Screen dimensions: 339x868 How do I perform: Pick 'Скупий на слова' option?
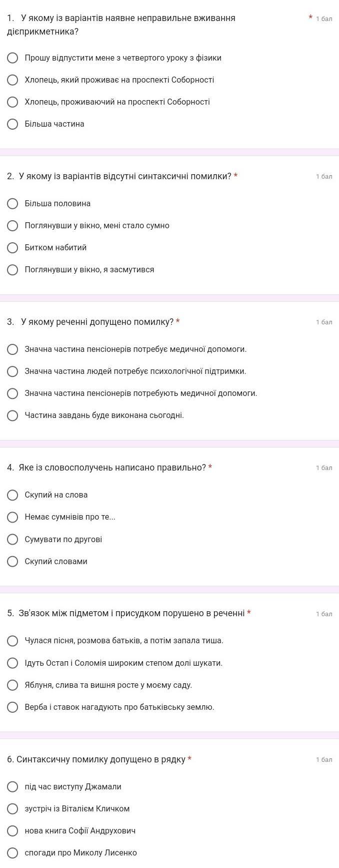click(13, 495)
